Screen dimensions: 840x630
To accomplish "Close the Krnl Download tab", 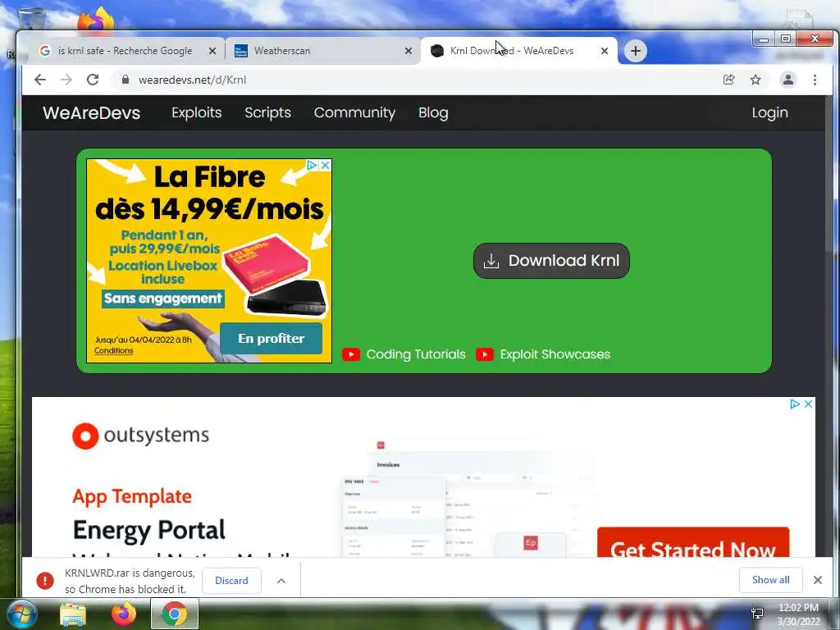I will coord(605,51).
